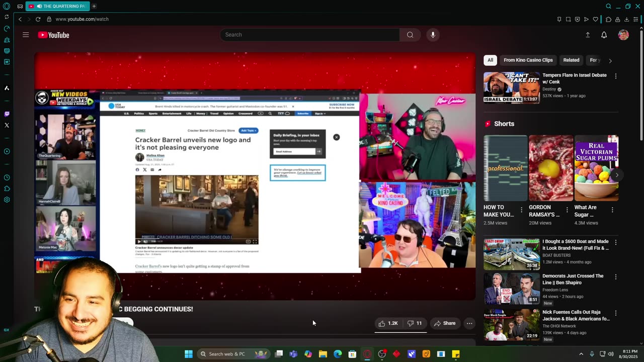This screenshot has height=362, width=644.
Task: Open the ad blocker shield icon
Action: [577, 19]
